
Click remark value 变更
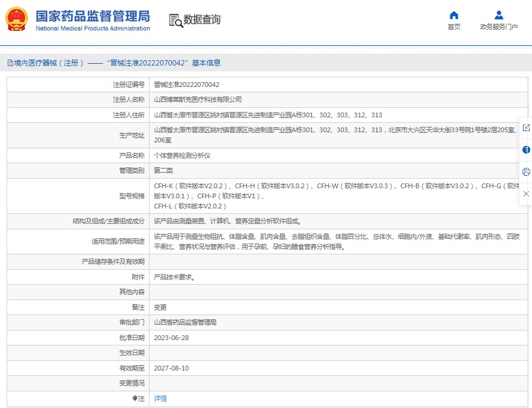[x=160, y=307]
